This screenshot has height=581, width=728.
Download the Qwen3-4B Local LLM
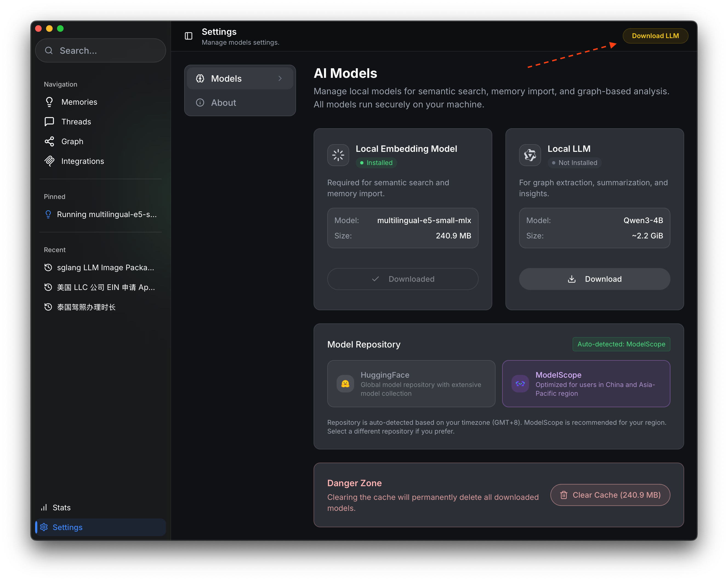tap(595, 279)
